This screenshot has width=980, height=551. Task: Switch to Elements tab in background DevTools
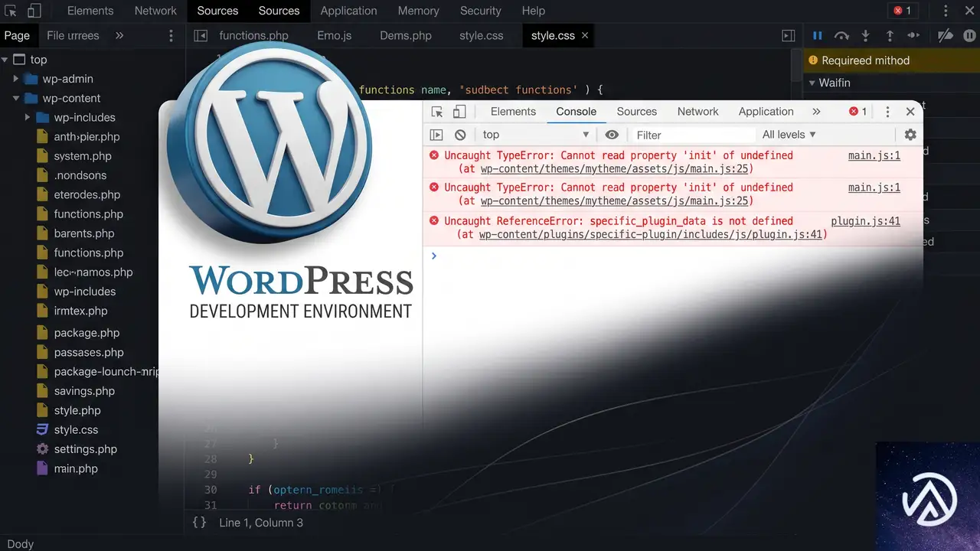(x=90, y=11)
